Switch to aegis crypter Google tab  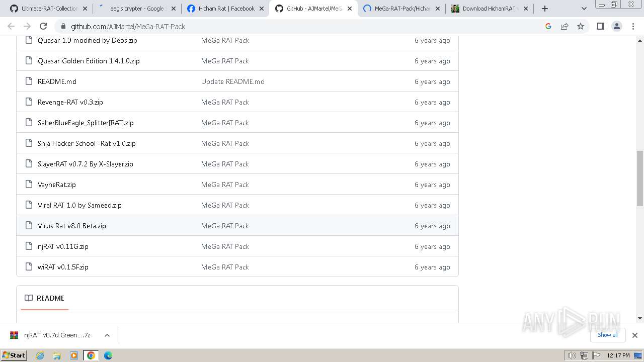click(x=137, y=9)
